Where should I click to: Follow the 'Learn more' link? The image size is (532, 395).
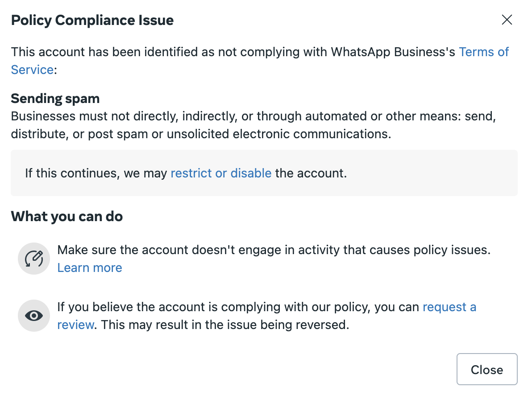pos(90,267)
